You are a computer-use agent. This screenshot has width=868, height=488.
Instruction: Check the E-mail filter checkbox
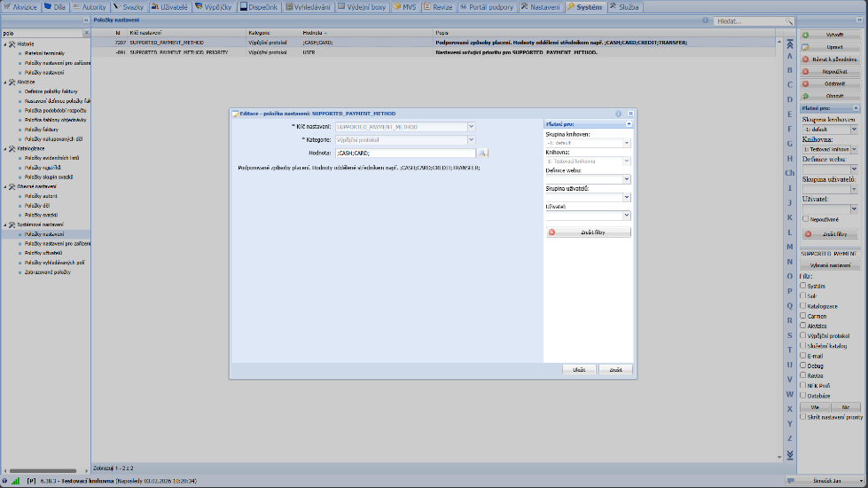click(x=803, y=355)
